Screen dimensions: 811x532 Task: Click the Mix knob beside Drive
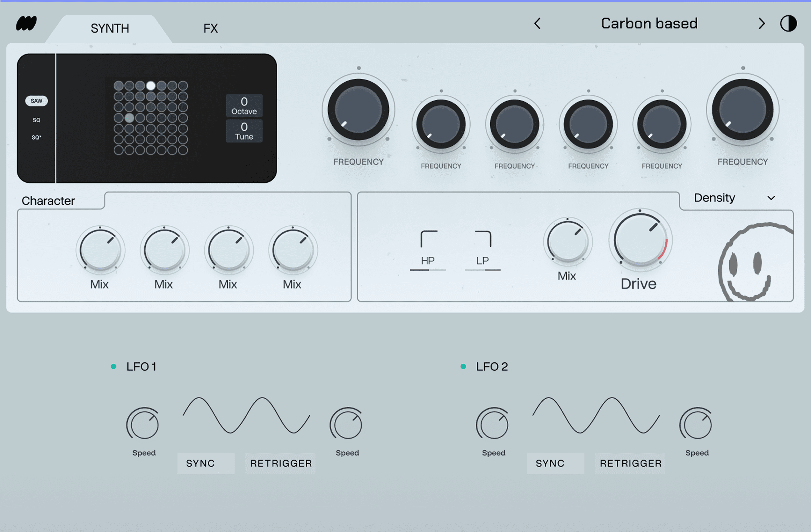pyautogui.click(x=568, y=241)
